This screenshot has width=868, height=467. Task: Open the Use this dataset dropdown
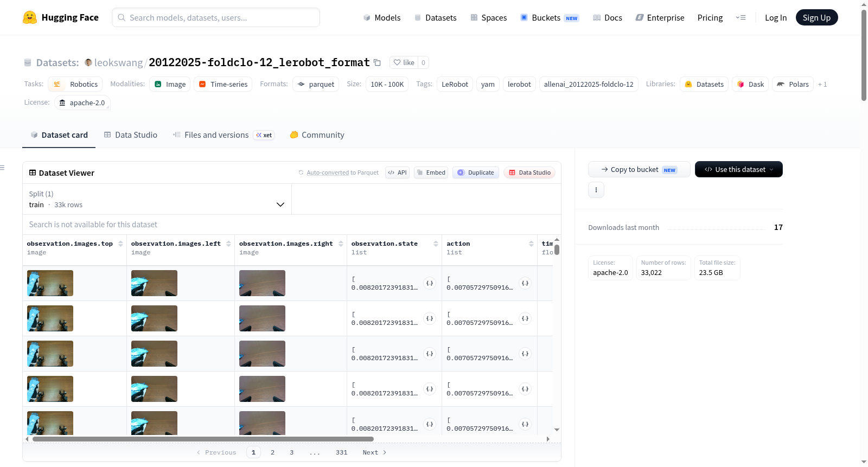tap(739, 169)
